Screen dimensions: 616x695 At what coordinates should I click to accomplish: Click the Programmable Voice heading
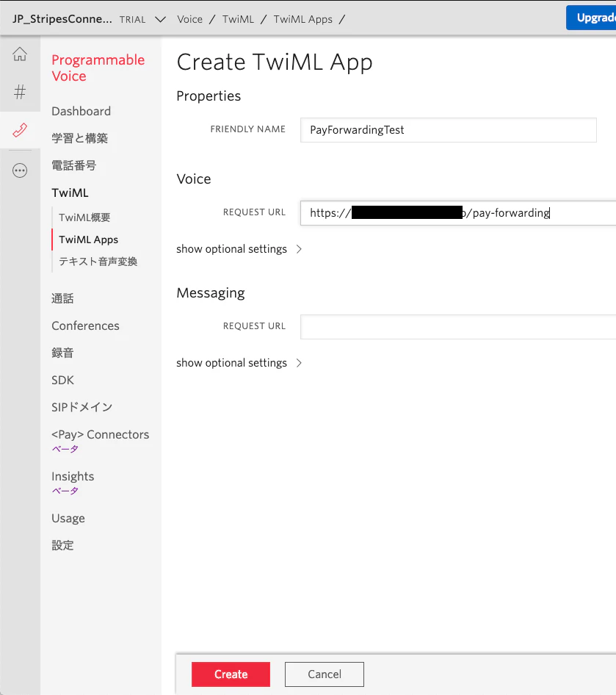click(x=98, y=68)
